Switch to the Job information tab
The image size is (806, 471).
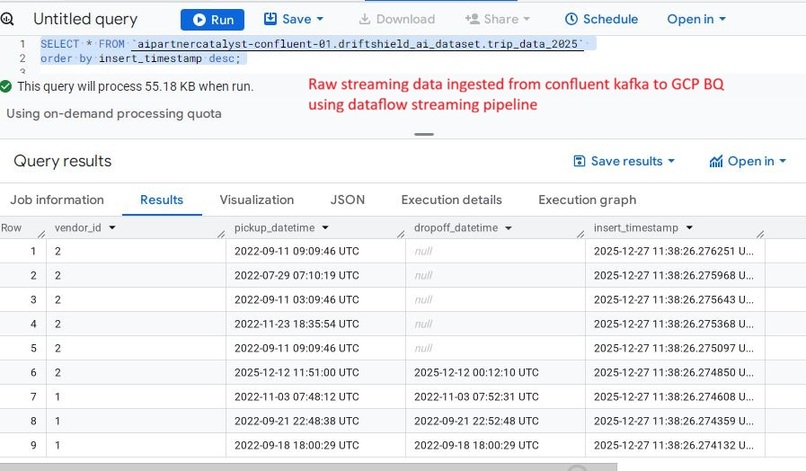tap(57, 200)
